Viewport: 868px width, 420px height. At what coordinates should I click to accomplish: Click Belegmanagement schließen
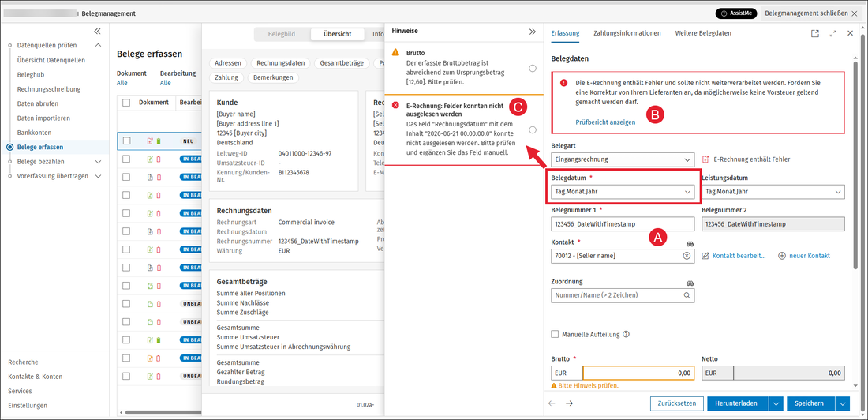tap(810, 13)
